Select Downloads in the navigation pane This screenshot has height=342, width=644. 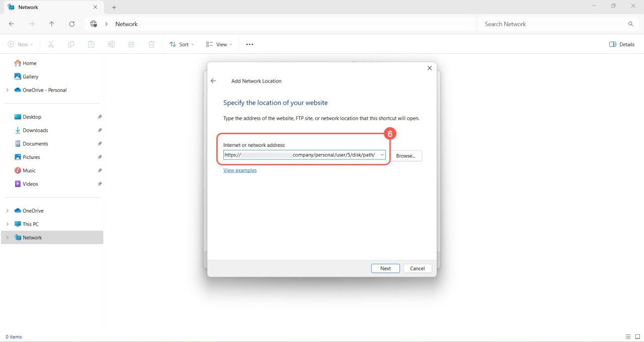click(35, 130)
